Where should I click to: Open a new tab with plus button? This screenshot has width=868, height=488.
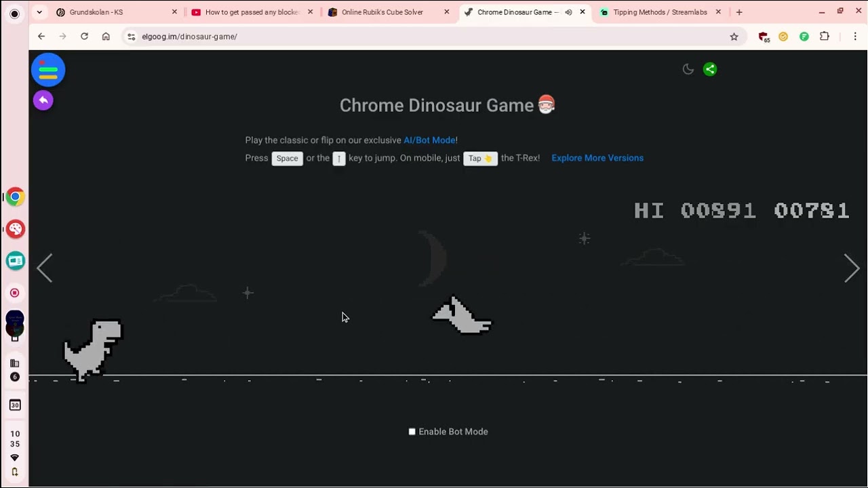(739, 12)
